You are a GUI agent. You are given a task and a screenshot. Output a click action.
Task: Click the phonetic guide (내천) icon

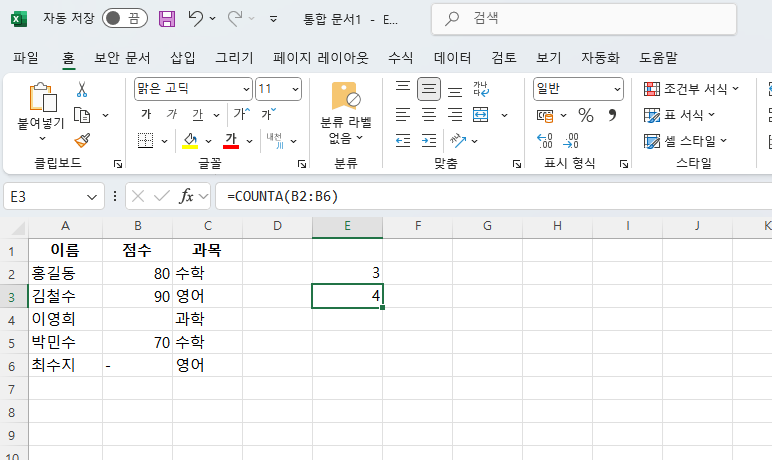pos(275,141)
